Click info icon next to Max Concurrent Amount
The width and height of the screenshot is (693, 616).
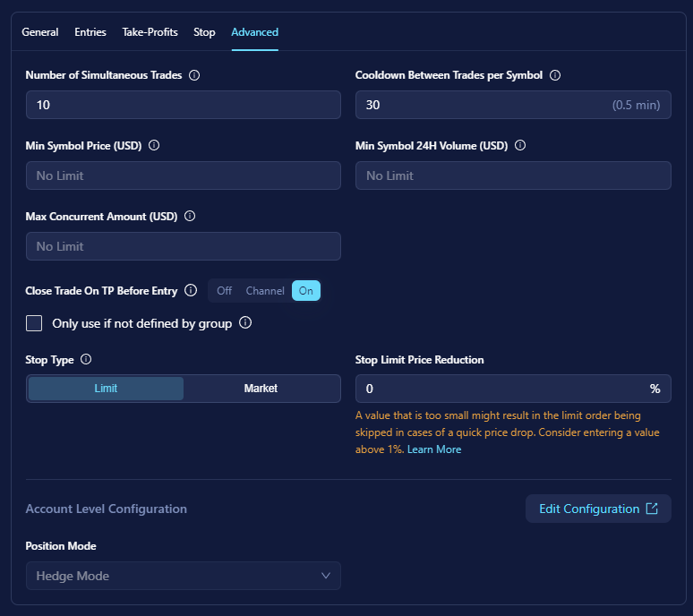(190, 216)
